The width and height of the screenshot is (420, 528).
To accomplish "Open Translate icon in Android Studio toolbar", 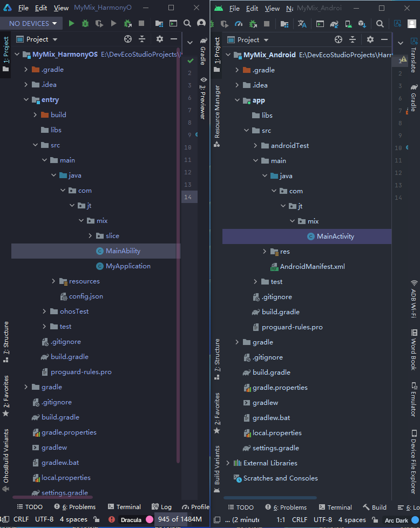I will [302, 24].
